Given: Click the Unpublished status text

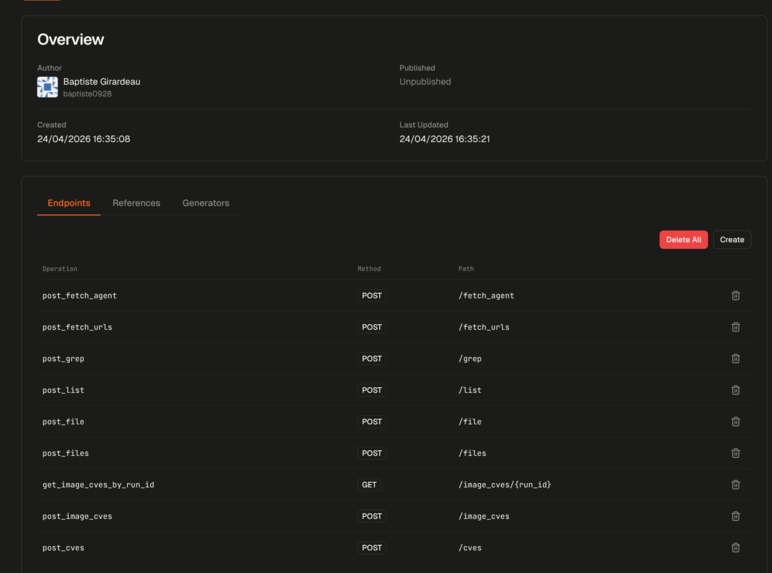Looking at the screenshot, I should [425, 82].
